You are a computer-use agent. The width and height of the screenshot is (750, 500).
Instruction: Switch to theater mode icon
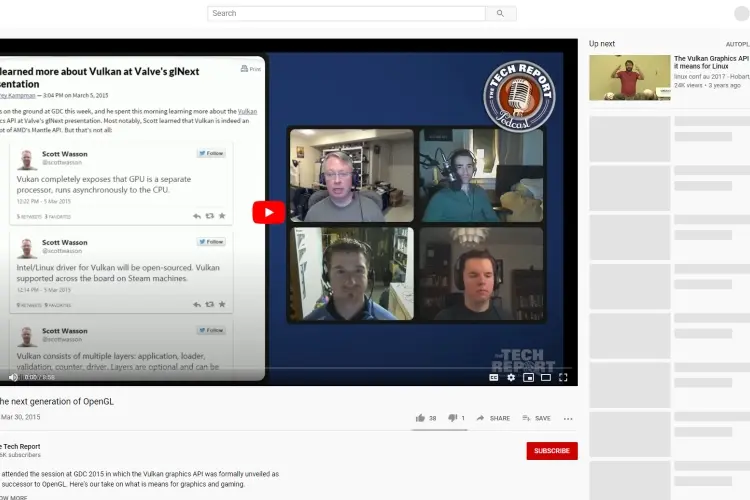click(546, 378)
